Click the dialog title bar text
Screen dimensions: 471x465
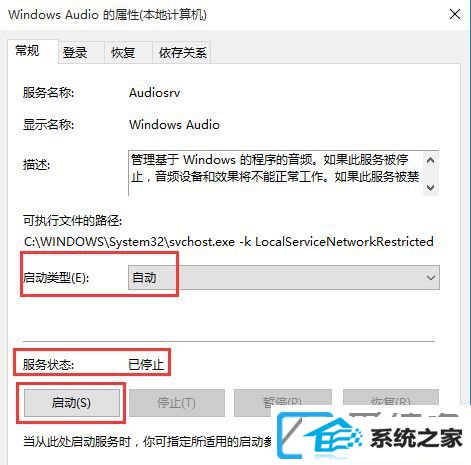pyautogui.click(x=107, y=15)
